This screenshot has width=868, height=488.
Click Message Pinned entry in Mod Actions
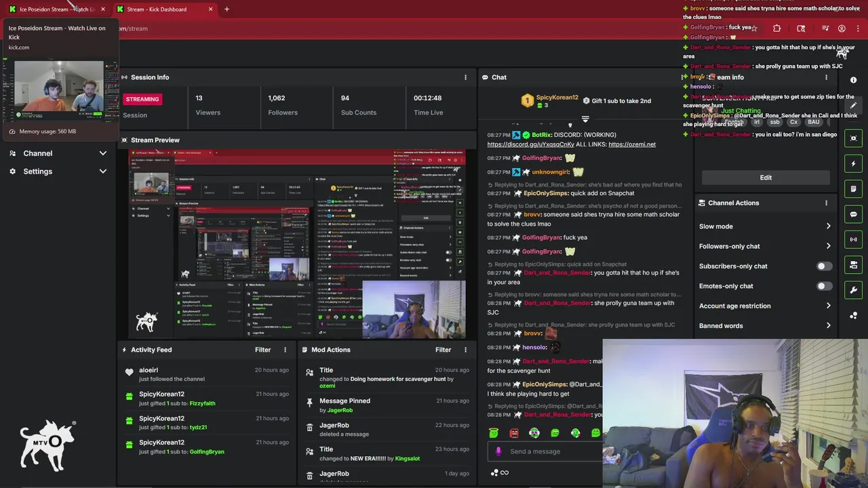[x=388, y=405]
